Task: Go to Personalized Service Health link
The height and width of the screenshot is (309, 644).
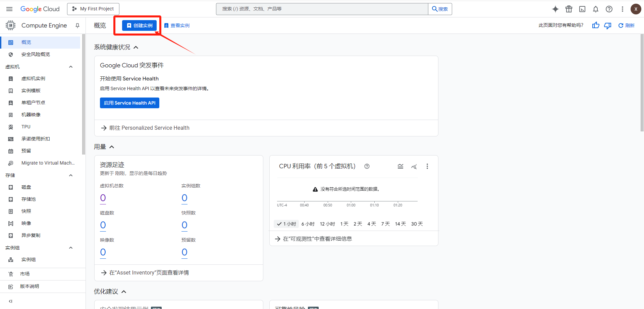Action: [x=145, y=128]
